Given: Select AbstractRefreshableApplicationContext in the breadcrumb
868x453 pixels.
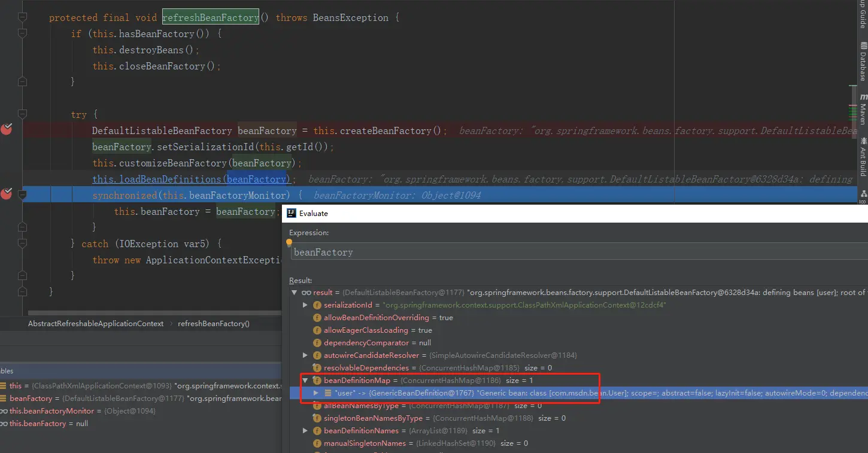Looking at the screenshot, I should (96, 323).
